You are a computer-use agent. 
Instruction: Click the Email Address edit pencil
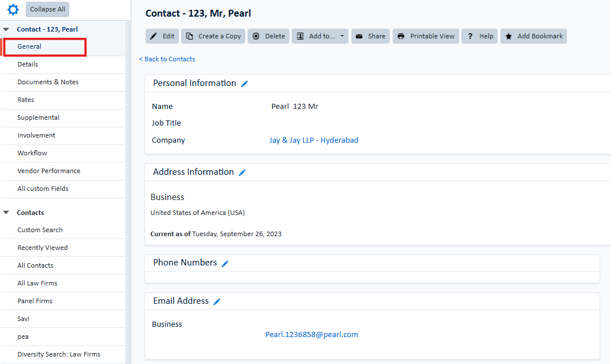(x=217, y=302)
